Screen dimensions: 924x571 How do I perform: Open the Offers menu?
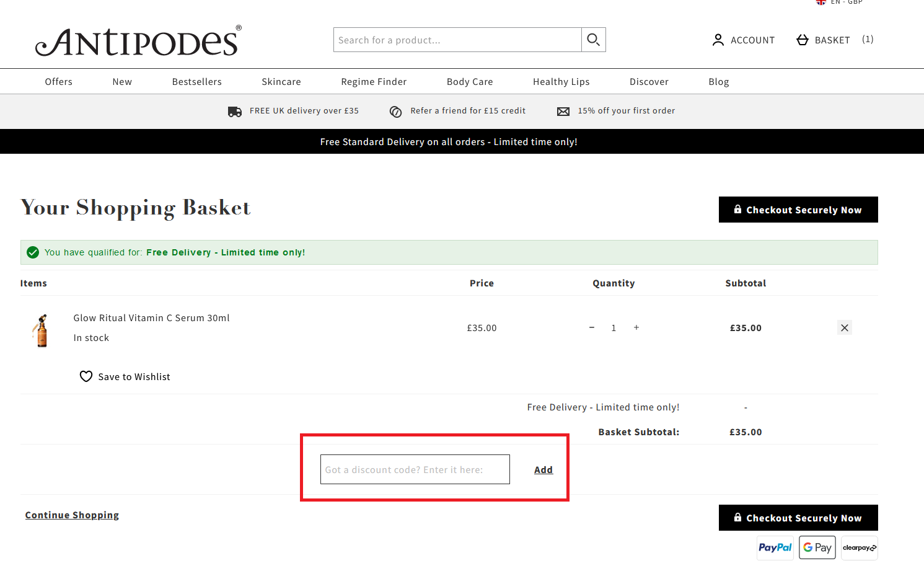click(59, 82)
